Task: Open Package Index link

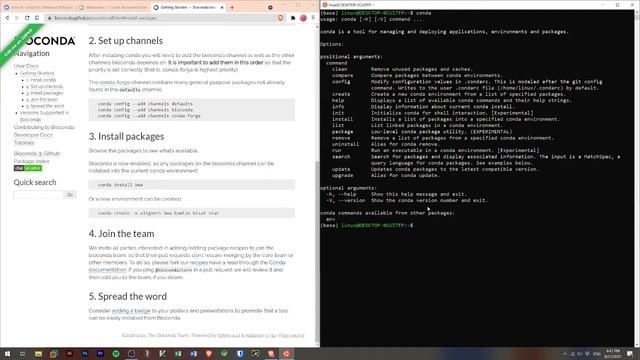Action: coord(31,161)
